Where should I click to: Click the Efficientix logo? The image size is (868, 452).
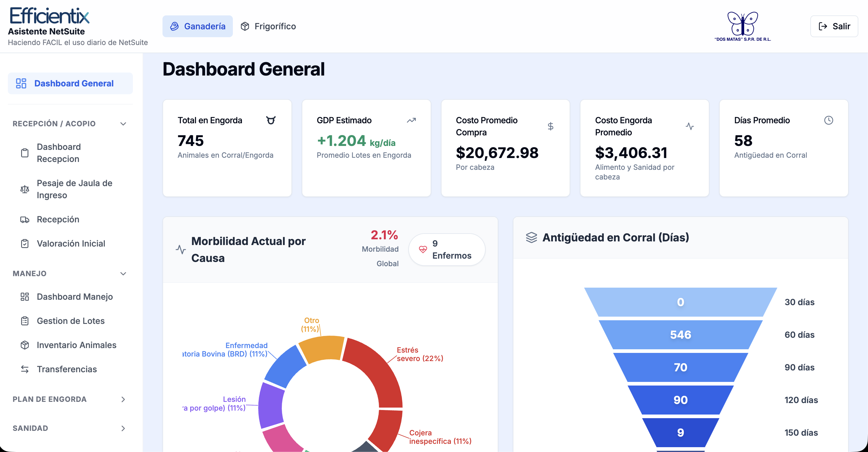point(50,15)
